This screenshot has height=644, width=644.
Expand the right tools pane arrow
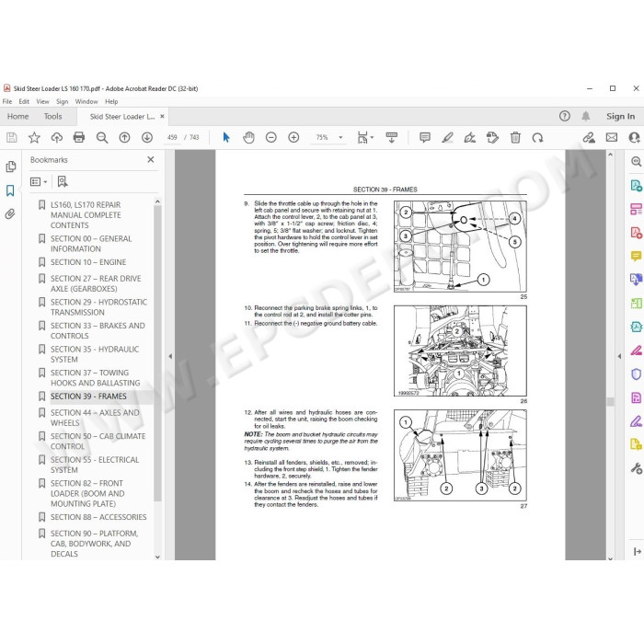pos(619,357)
